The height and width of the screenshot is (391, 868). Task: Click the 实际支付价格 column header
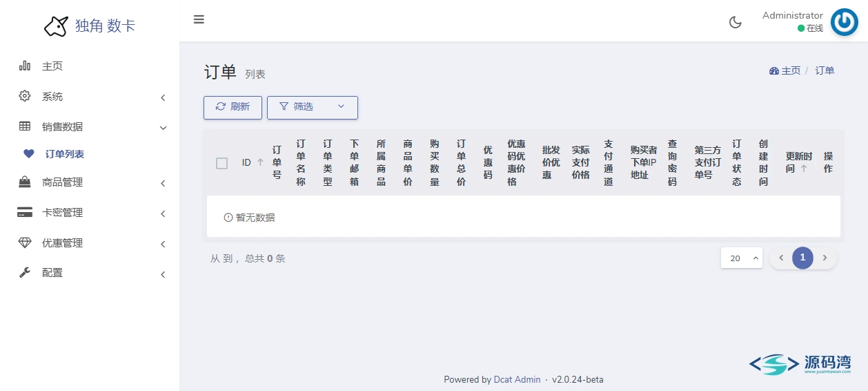[581, 162]
